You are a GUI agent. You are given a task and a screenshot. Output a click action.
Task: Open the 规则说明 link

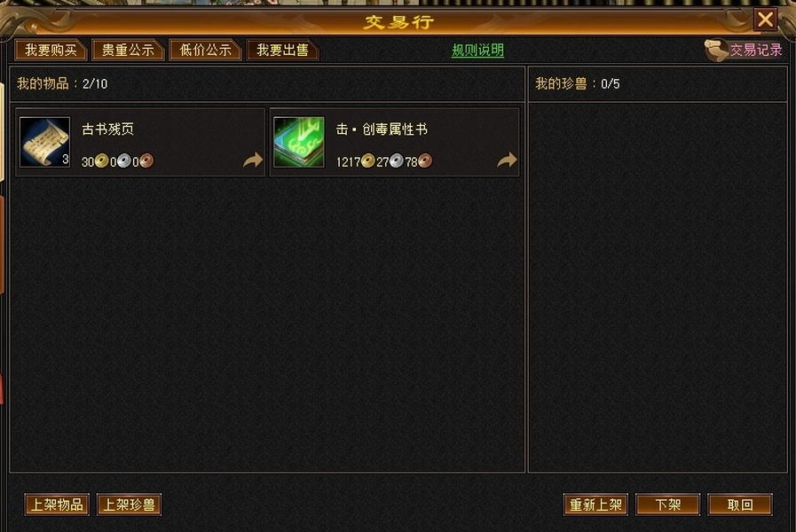tap(477, 51)
